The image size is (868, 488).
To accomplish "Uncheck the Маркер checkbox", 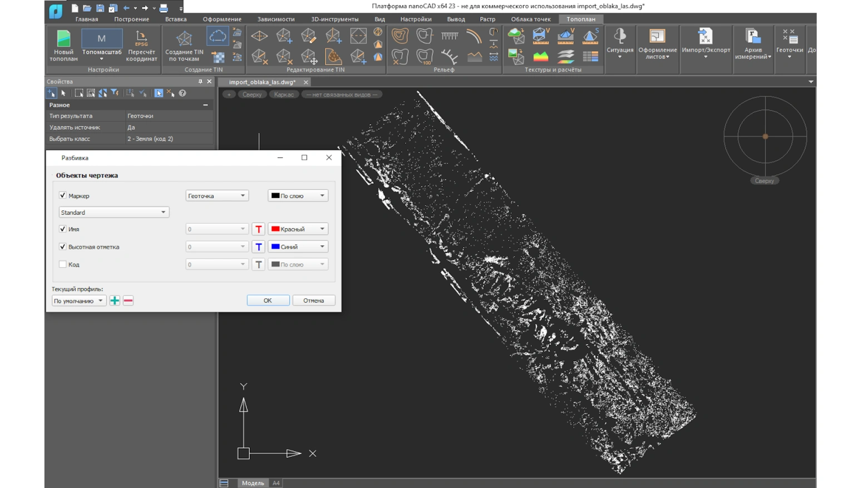I will click(x=63, y=195).
